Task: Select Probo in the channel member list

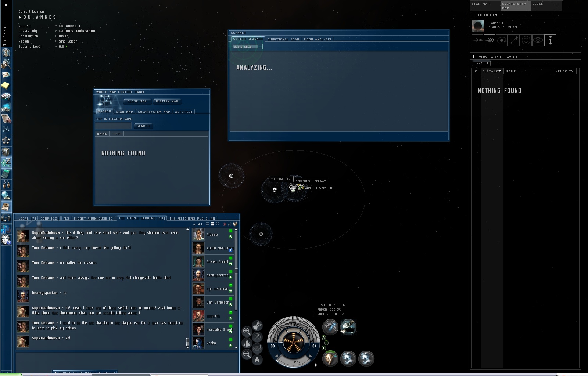Action: click(213, 343)
